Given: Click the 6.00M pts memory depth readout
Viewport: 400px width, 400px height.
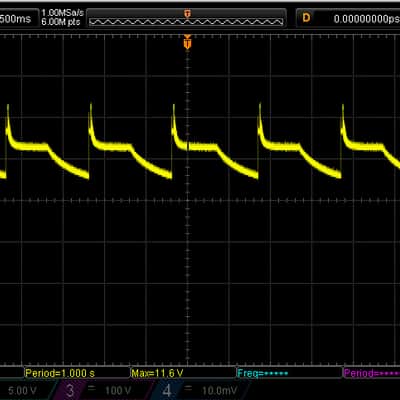Looking at the screenshot, I should 61,22.
